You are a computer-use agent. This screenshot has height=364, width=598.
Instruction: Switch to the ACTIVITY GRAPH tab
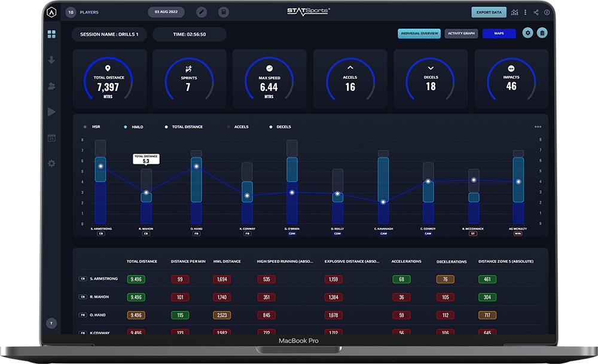point(460,33)
